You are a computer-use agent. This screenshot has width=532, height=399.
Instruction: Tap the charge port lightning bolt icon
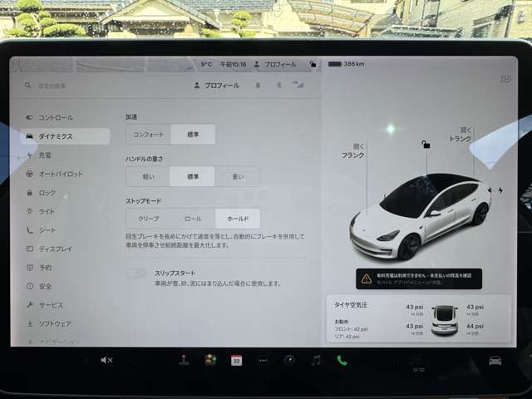[500, 190]
